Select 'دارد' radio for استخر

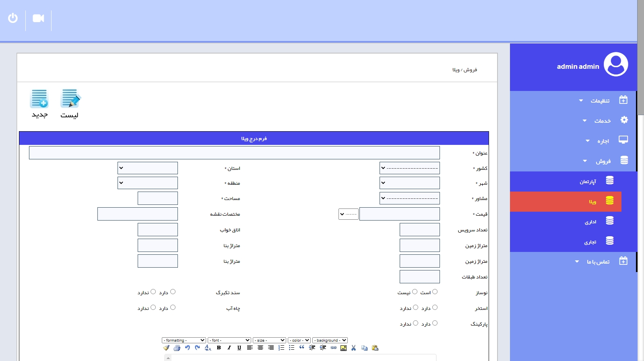pos(435,307)
